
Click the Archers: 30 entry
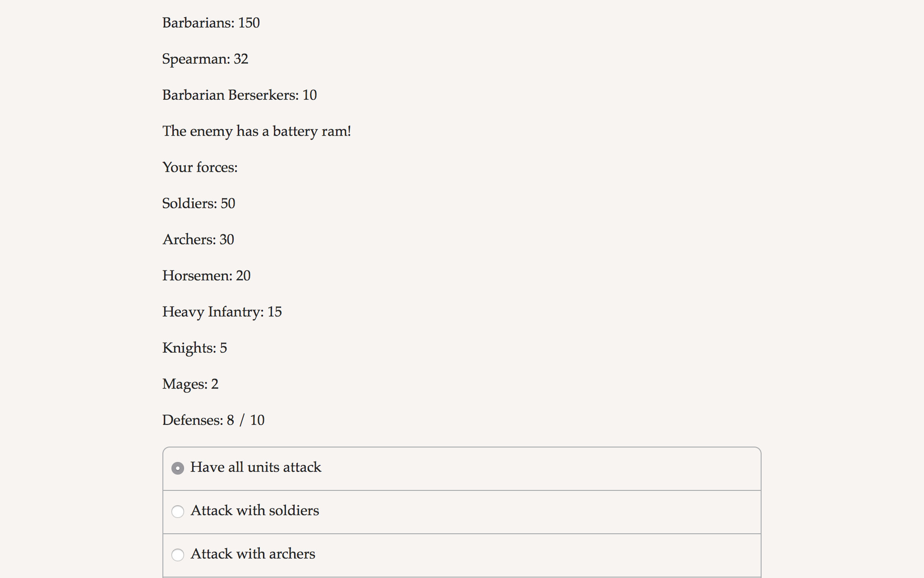[198, 239]
